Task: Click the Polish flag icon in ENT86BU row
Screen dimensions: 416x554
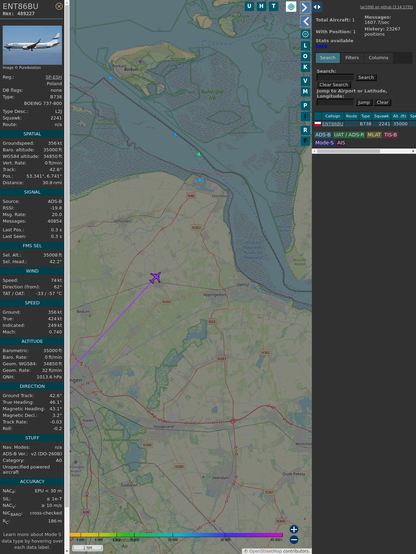Action: (318, 124)
